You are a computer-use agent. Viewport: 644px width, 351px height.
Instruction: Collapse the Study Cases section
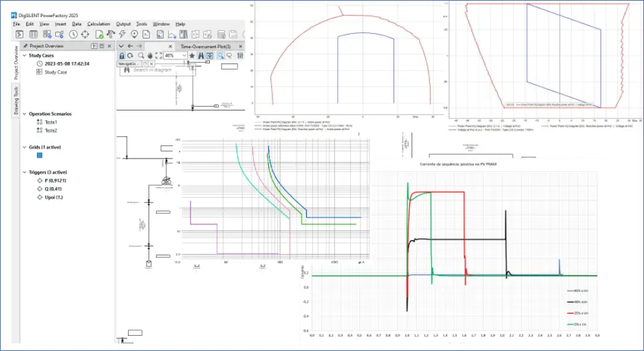(25, 55)
